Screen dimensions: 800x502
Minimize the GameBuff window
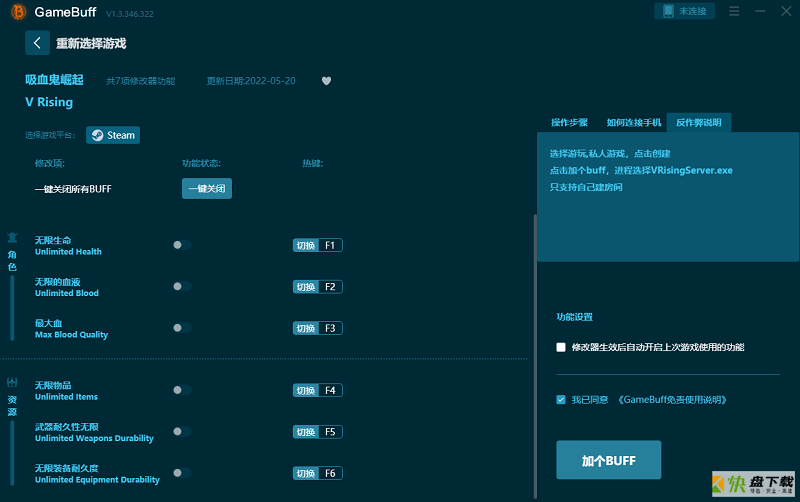point(760,11)
